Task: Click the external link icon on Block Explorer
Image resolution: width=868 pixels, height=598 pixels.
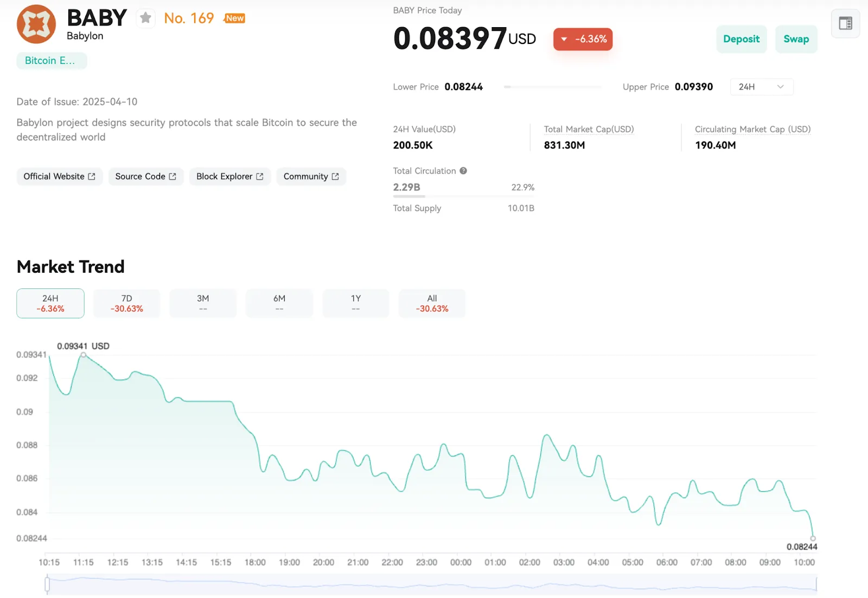Action: (260, 177)
